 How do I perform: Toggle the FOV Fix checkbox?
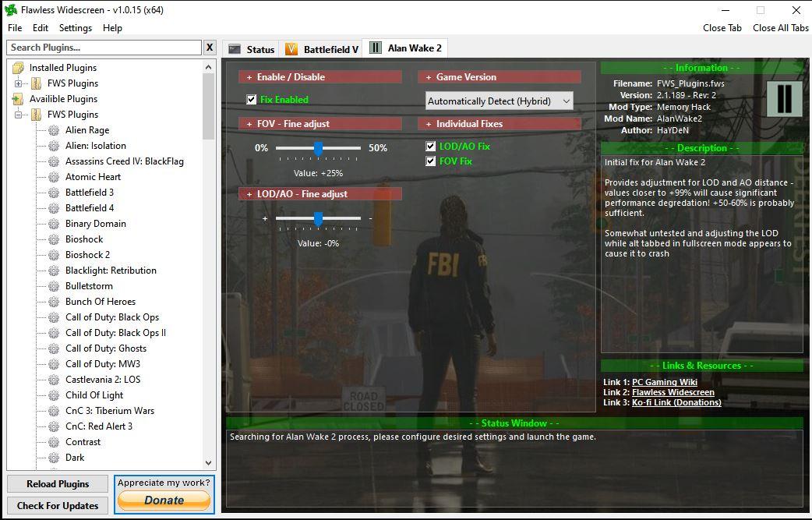pos(431,161)
